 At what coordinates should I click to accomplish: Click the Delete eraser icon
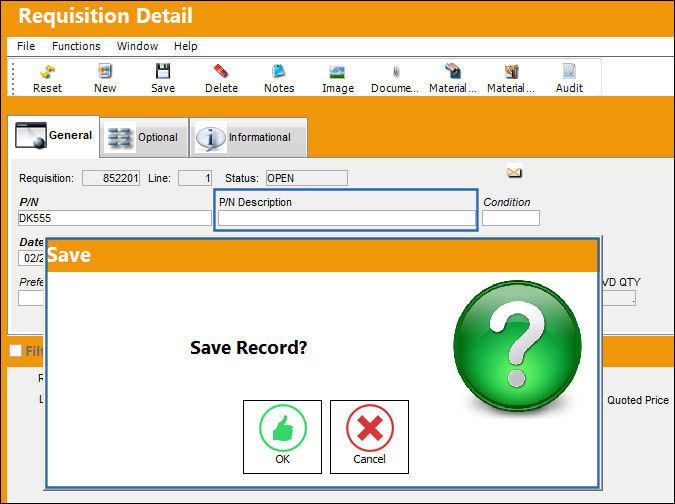[x=221, y=78]
